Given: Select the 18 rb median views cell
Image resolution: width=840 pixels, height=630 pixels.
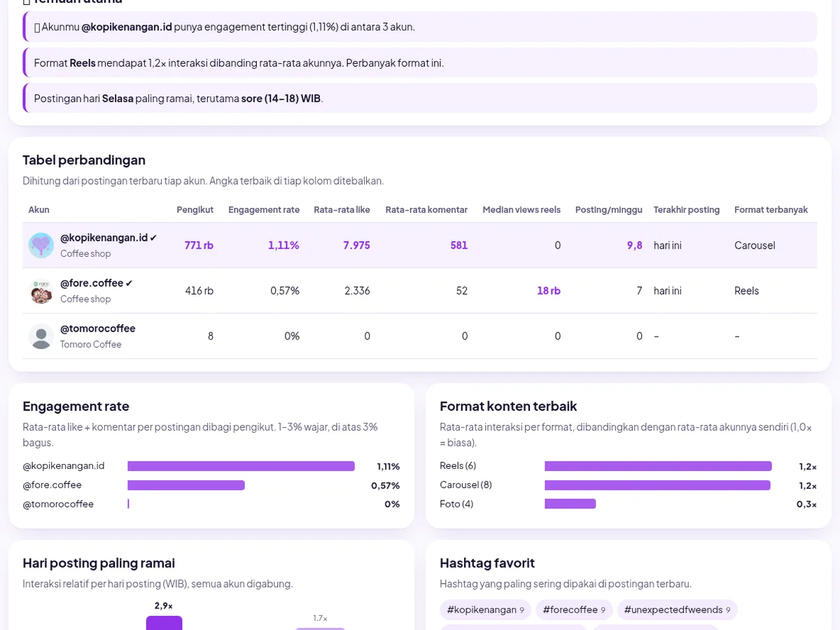Looking at the screenshot, I should point(549,291).
